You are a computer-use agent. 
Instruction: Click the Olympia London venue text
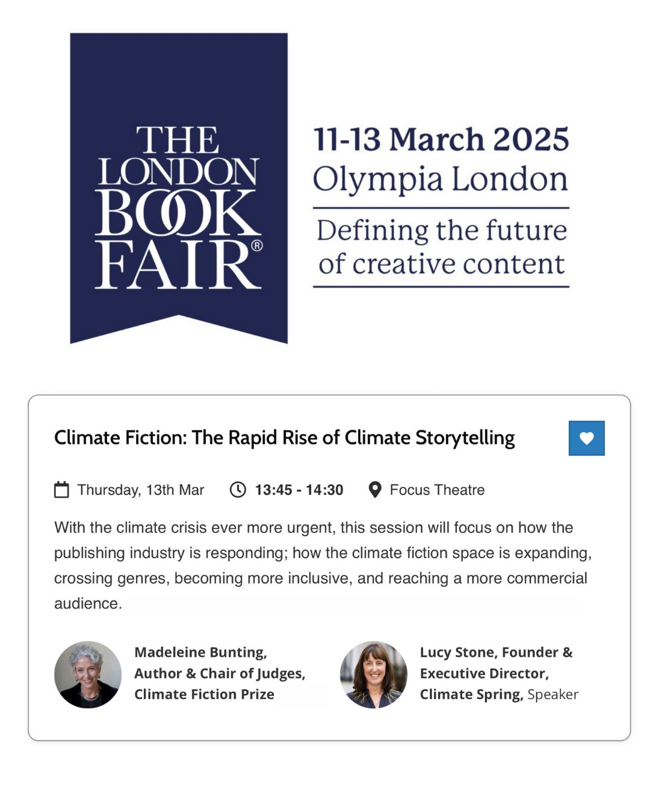click(x=441, y=179)
